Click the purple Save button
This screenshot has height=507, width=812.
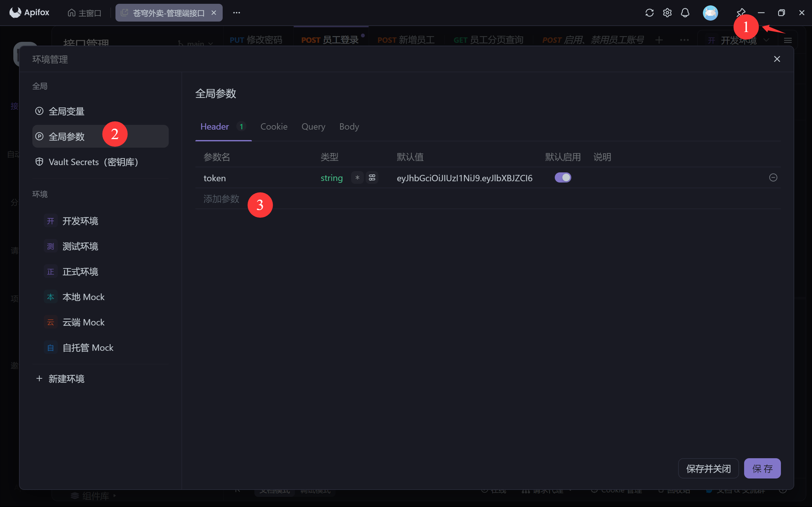762,468
